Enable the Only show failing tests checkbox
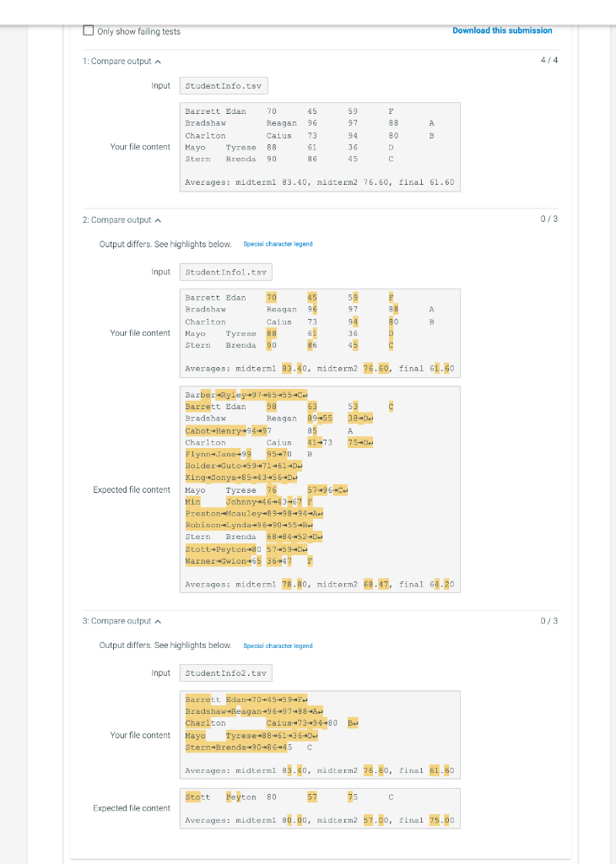616x864 pixels. [89, 30]
